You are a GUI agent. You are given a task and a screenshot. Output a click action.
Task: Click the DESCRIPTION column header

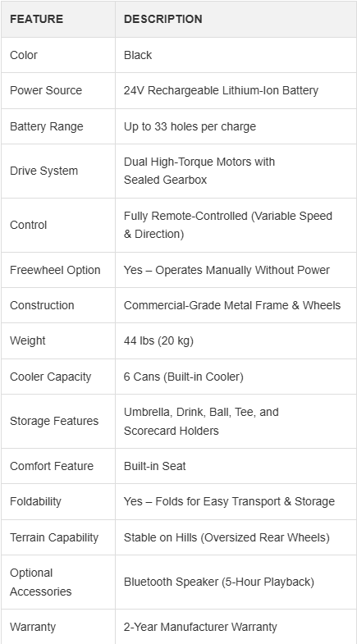pyautogui.click(x=162, y=20)
